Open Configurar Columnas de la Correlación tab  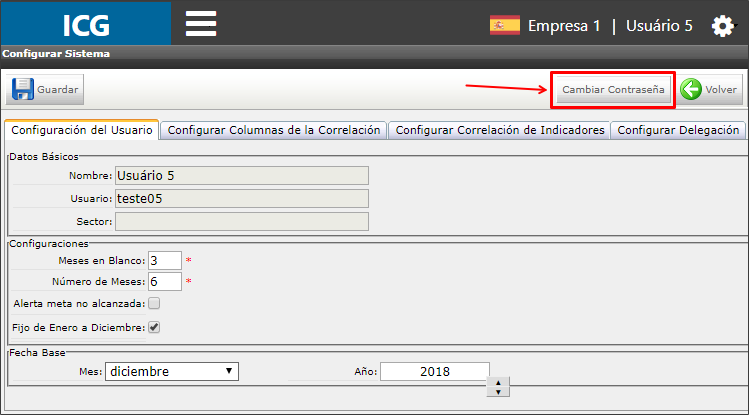(x=274, y=130)
